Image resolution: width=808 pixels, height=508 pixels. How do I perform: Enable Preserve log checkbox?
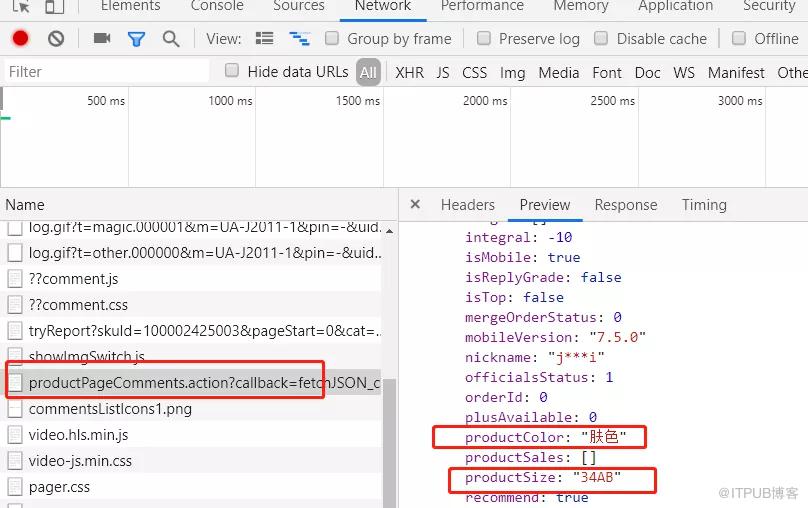pos(483,38)
